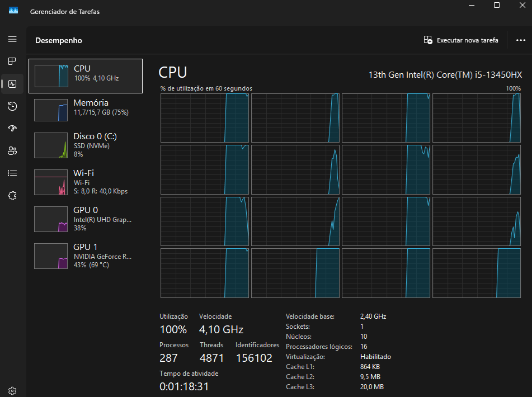Click the Cache L1 864 KB value
Image resolution: width=532 pixels, height=397 pixels.
[370, 367]
